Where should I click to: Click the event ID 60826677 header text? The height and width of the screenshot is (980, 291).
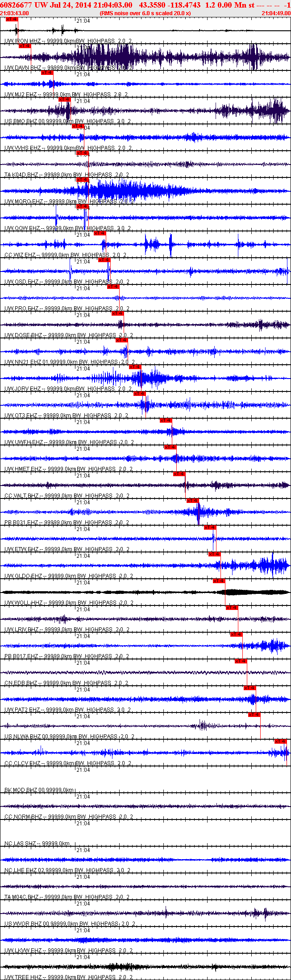coord(17,5)
